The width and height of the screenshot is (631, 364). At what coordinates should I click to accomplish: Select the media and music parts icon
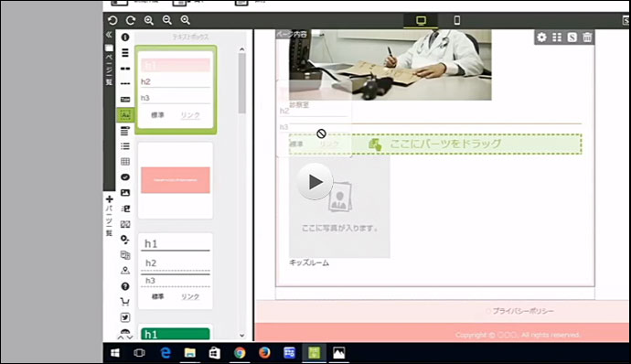[x=125, y=240]
